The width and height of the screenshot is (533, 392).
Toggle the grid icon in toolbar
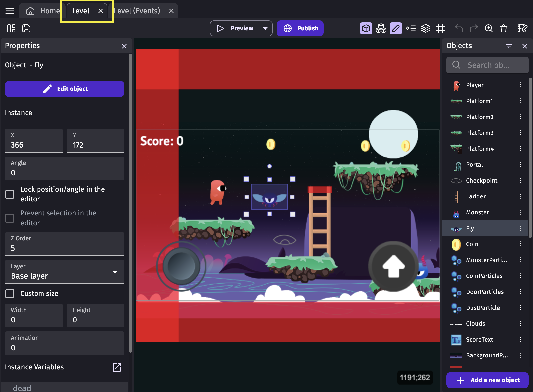[441, 28]
